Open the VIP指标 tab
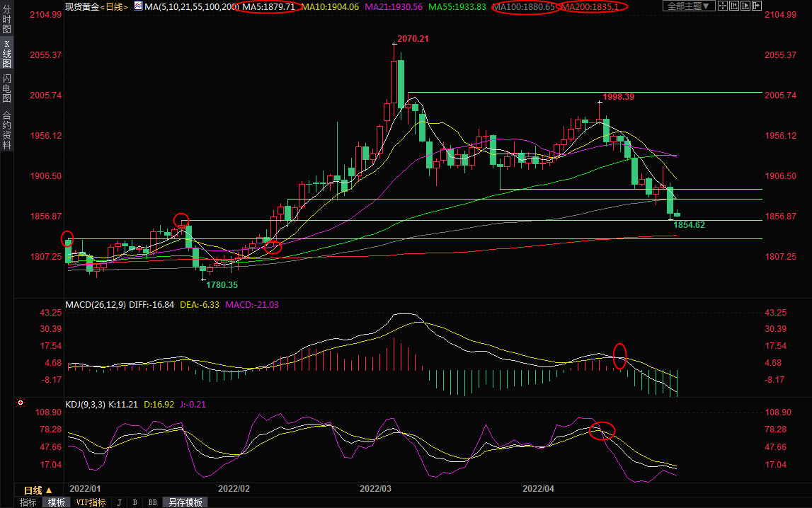 pos(91,502)
